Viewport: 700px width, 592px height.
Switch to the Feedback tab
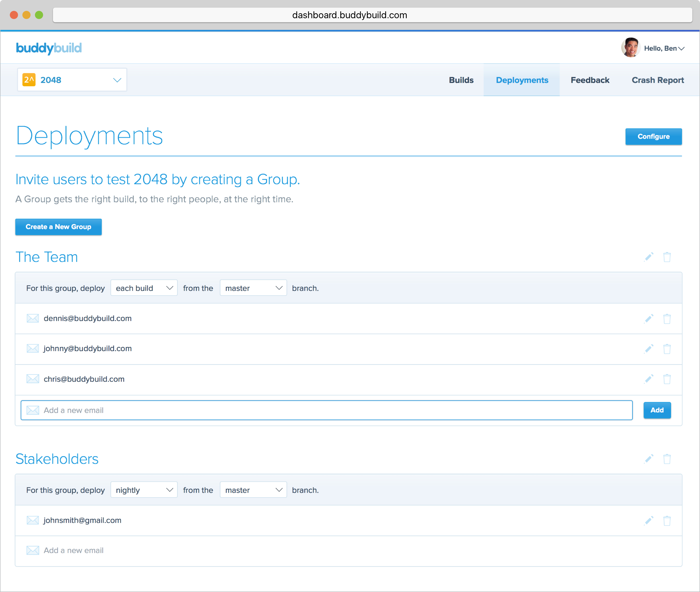pyautogui.click(x=590, y=80)
